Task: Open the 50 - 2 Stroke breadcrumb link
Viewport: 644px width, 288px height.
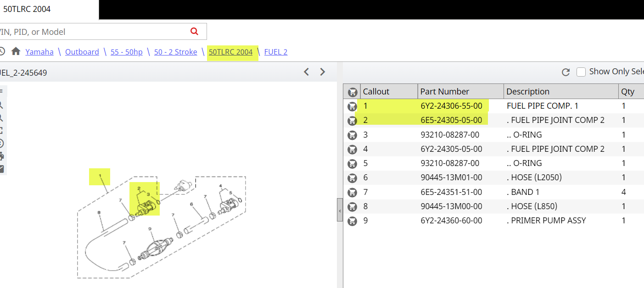Action: (176, 52)
